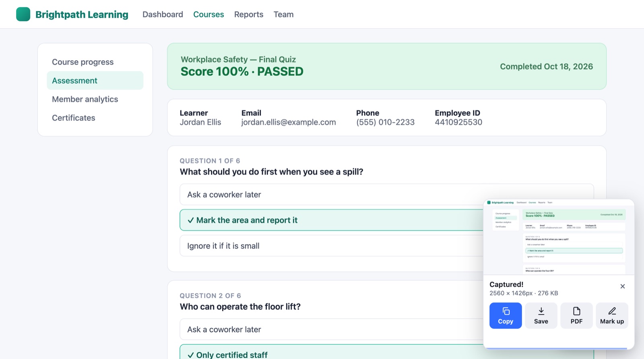This screenshot has width=644, height=359.
Task: Click the phone number (555) 010-2233
Action: (x=385, y=122)
